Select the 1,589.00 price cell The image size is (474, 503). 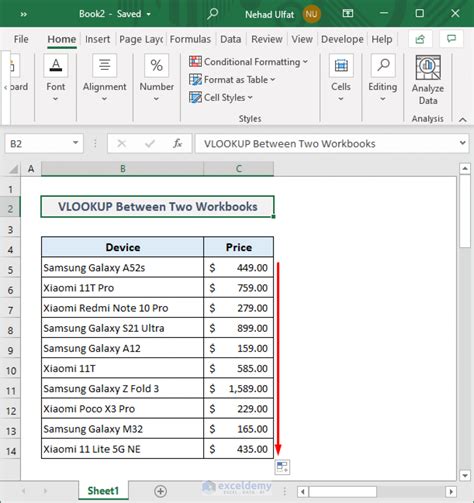[239, 389]
